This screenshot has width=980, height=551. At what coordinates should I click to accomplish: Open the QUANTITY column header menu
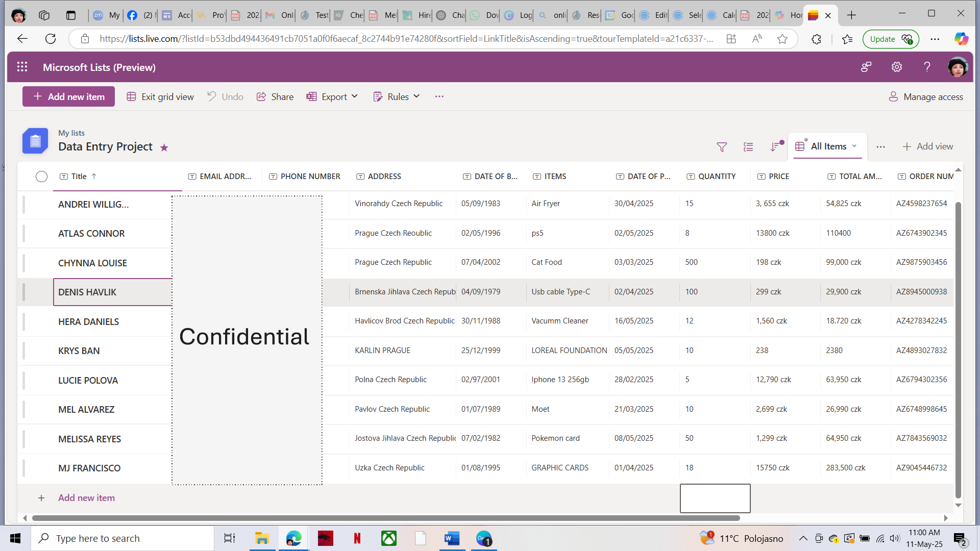(x=711, y=177)
